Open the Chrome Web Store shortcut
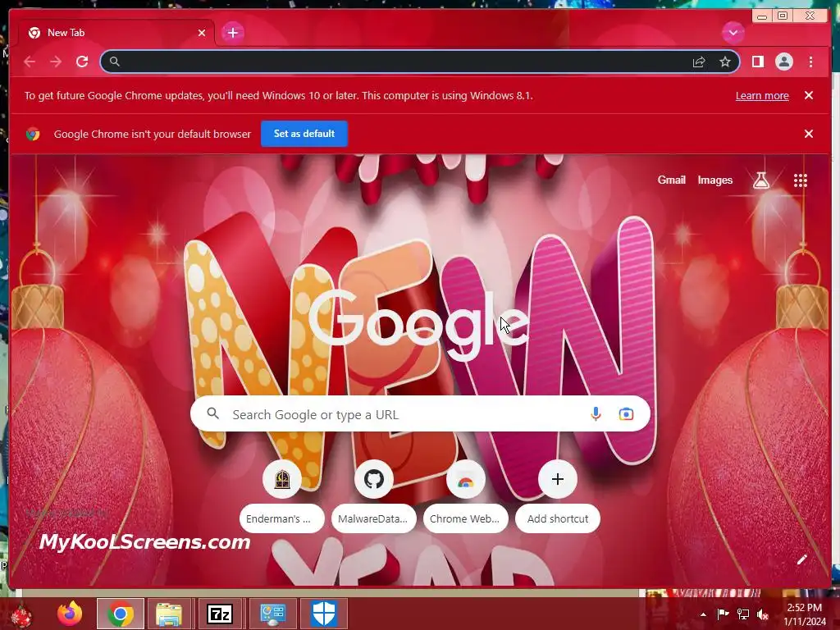 [465, 496]
